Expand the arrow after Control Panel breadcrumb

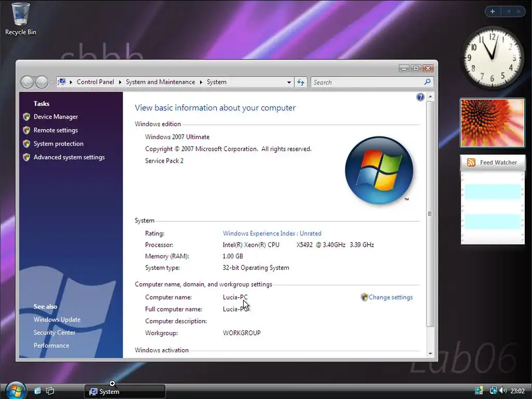click(x=120, y=82)
